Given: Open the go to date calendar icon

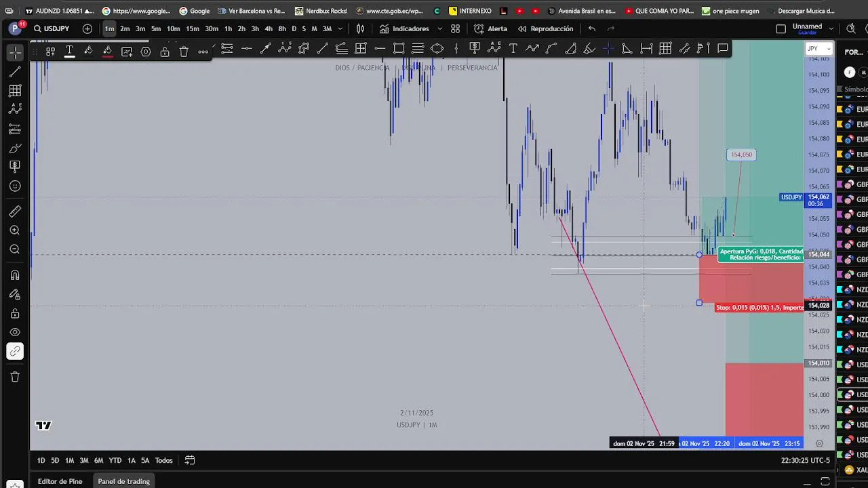Looking at the screenshot, I should point(190,460).
